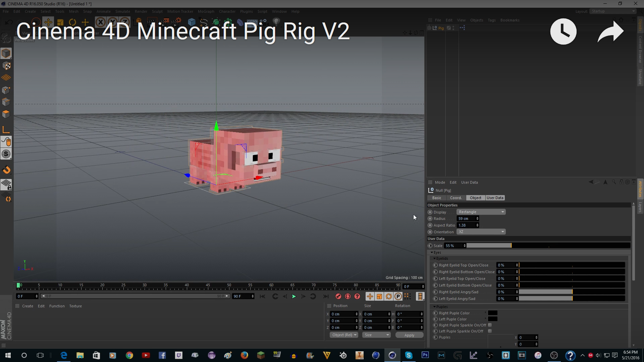Toggle Scale keyframe recording
644x362 pixels.
point(379,296)
